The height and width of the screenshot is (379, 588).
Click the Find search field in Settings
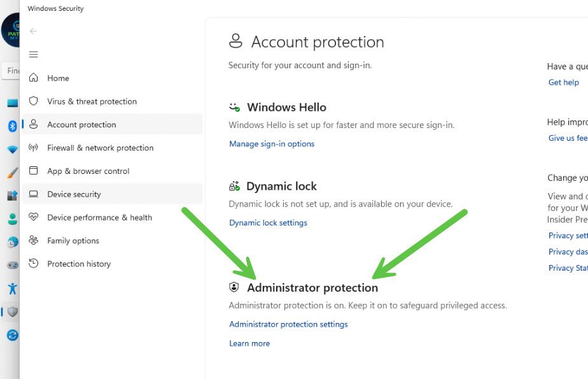click(x=10, y=71)
